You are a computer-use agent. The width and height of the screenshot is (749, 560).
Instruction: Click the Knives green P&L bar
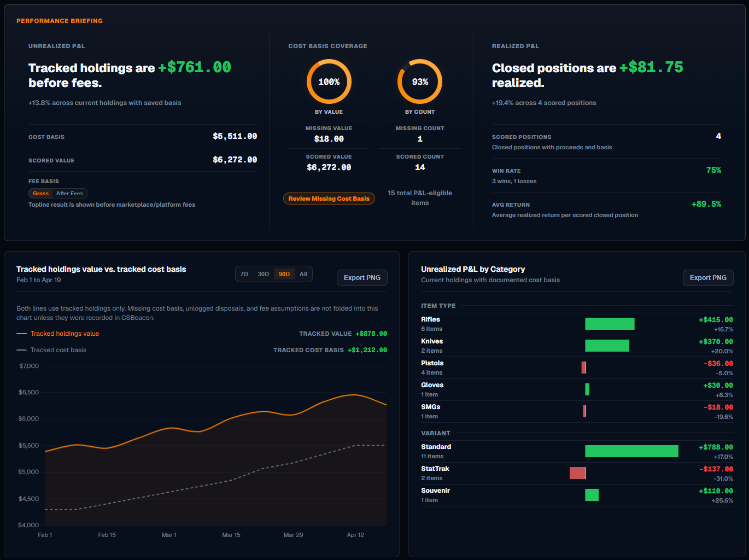pos(607,346)
